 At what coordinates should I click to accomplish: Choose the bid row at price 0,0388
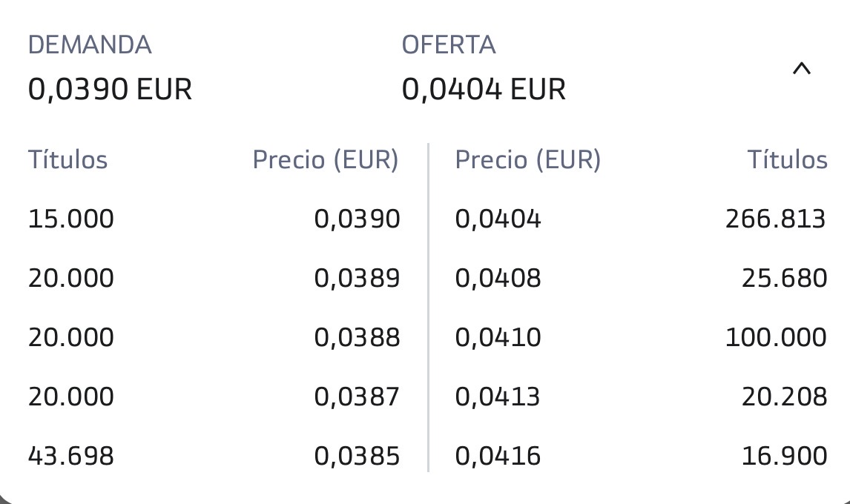pyautogui.click(x=214, y=337)
